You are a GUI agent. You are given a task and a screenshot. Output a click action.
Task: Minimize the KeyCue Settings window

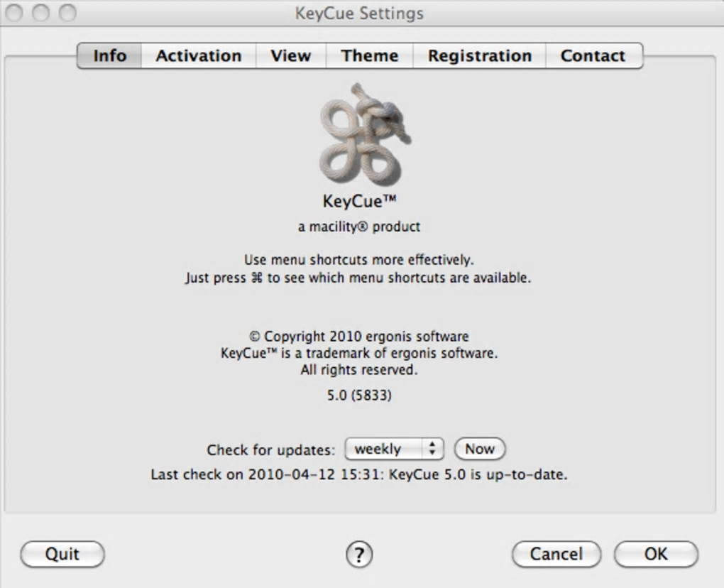tap(40, 13)
